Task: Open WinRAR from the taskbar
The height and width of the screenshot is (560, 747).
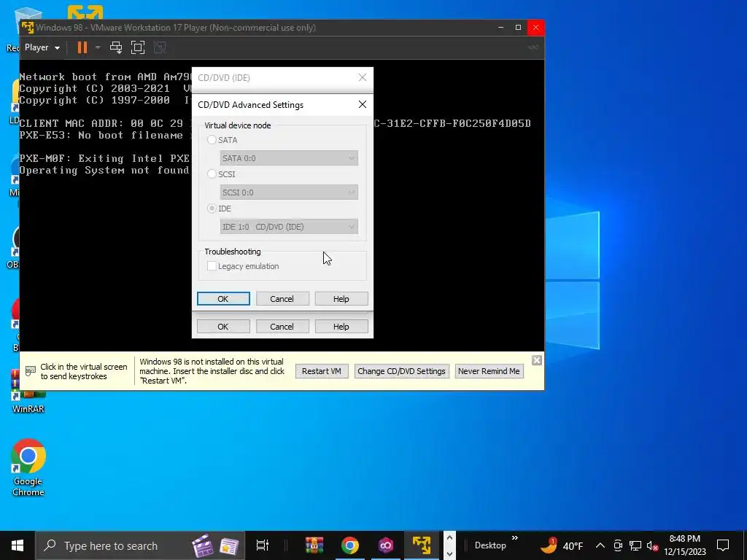Action: [314, 545]
